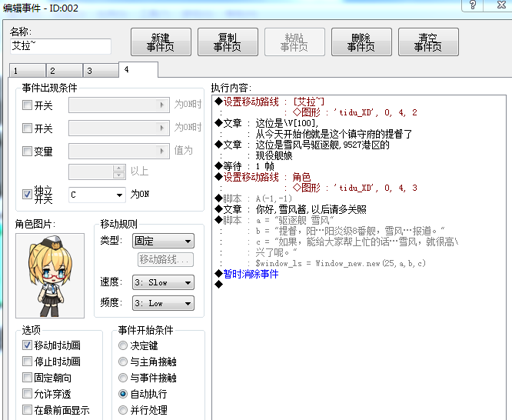Click the variable value spinner arrows
Viewport: 512px width, 420px height.
[119, 172]
